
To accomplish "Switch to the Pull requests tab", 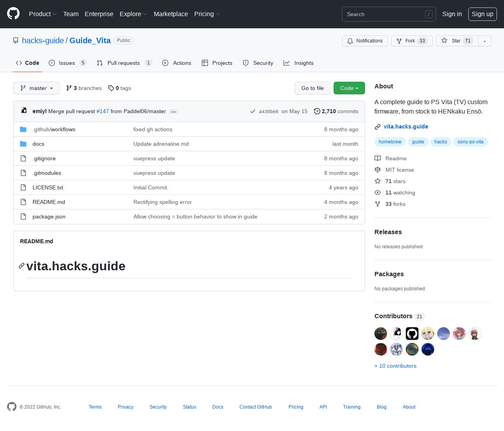I will click(124, 63).
